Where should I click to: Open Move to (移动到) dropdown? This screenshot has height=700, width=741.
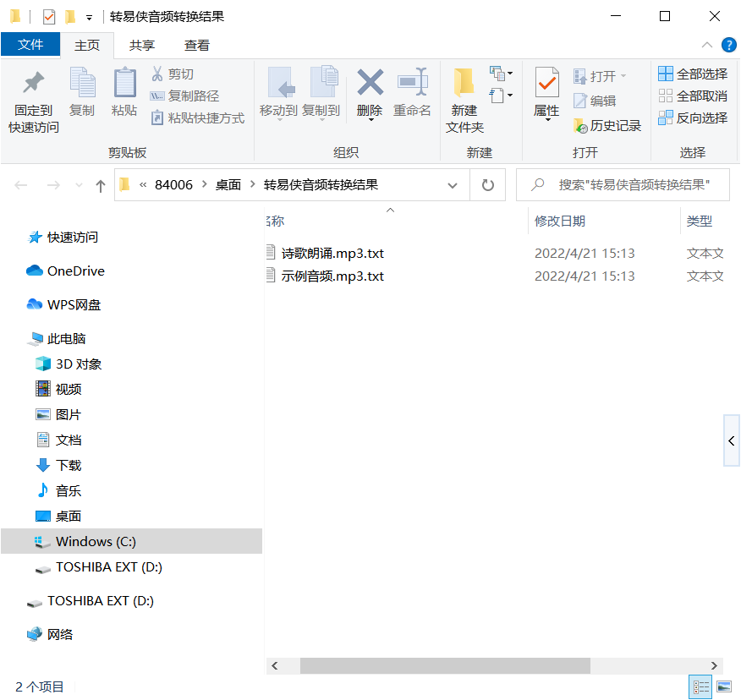coord(279,93)
